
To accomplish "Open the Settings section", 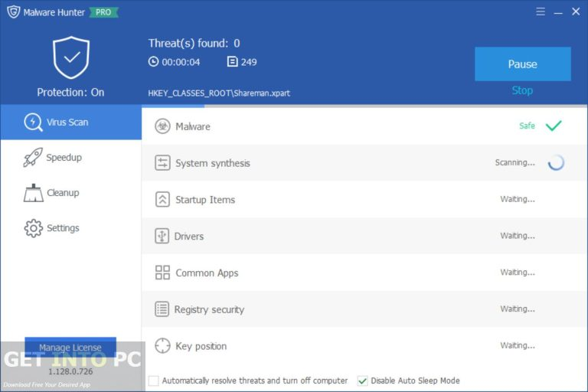I will point(71,228).
